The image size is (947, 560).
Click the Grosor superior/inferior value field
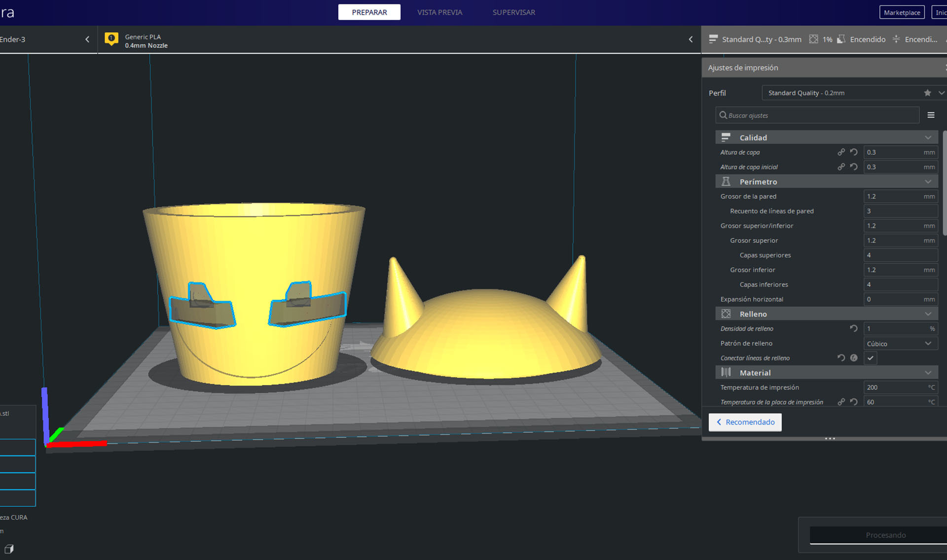pyautogui.click(x=901, y=226)
